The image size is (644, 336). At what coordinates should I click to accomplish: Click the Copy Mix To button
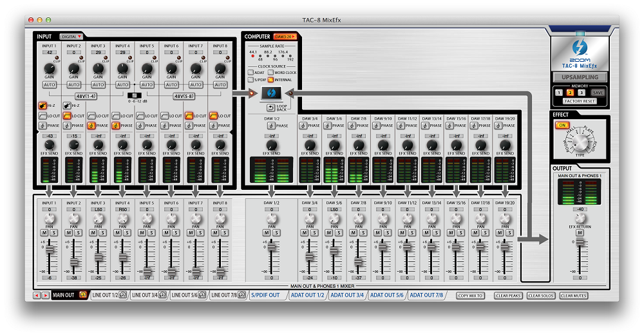471,295
